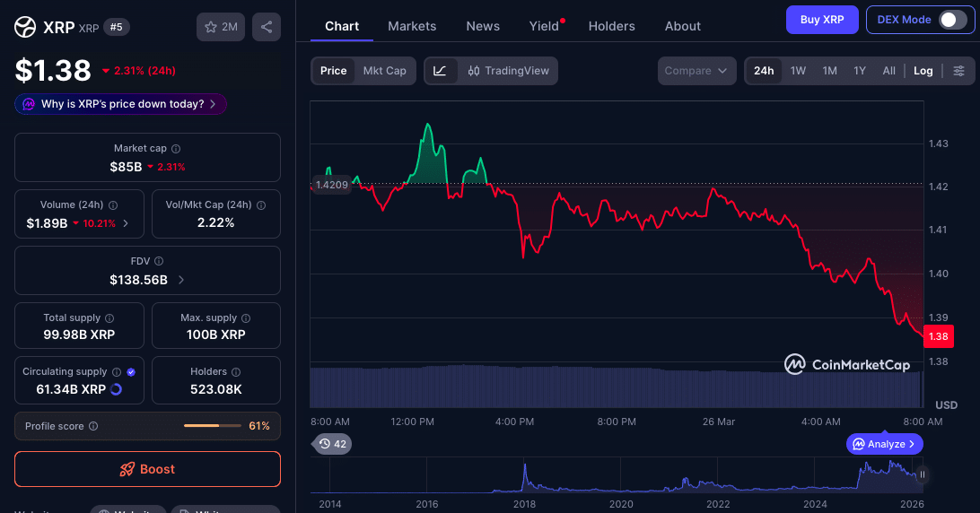Click the Volume (24h) info icon
Image resolution: width=980 pixels, height=513 pixels.
click(x=113, y=205)
